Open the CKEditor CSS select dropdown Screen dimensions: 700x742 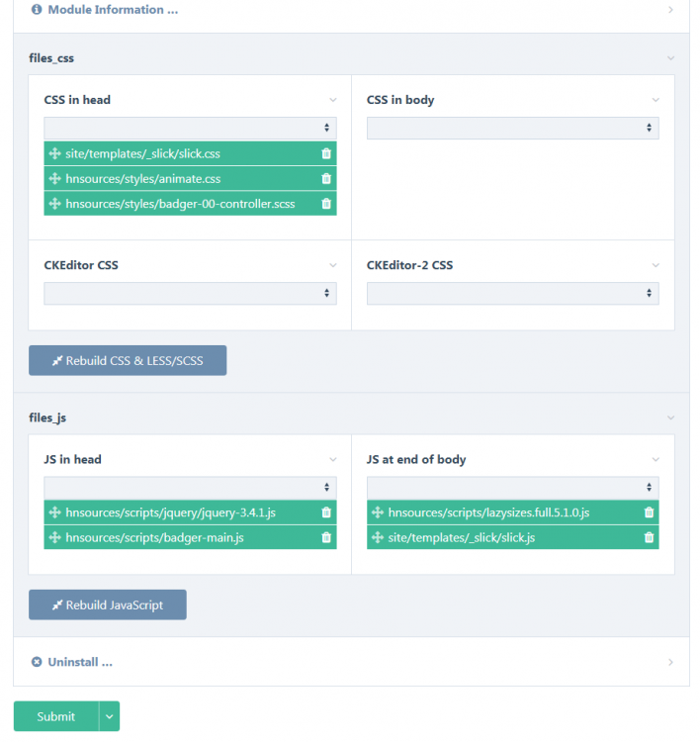(x=190, y=293)
